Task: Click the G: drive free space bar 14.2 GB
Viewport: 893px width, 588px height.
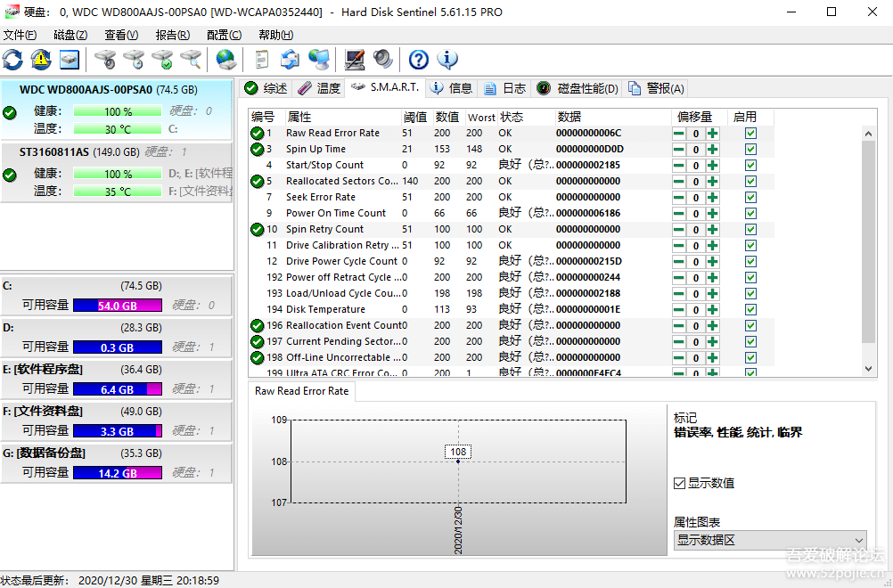Action: pyautogui.click(x=118, y=473)
